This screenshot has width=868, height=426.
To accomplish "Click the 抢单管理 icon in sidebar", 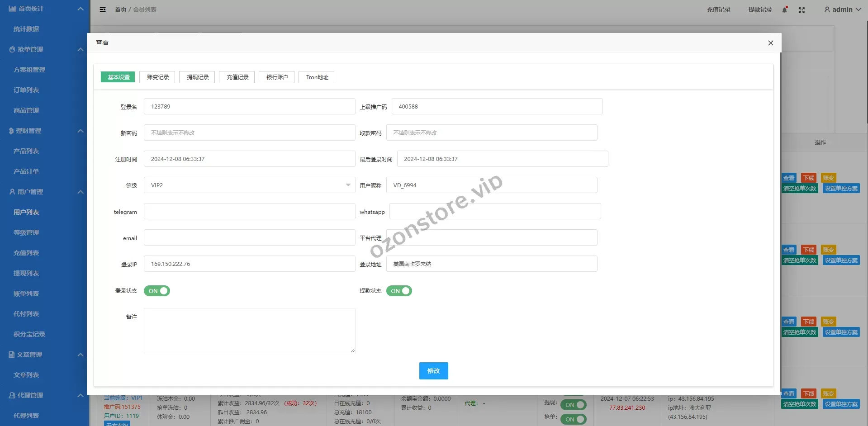I will 12,49.
